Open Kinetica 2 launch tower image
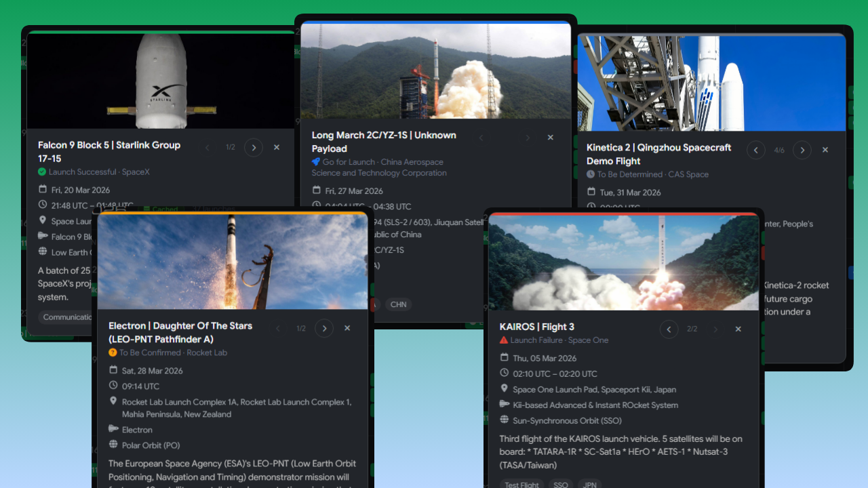The height and width of the screenshot is (488, 868). [x=712, y=83]
